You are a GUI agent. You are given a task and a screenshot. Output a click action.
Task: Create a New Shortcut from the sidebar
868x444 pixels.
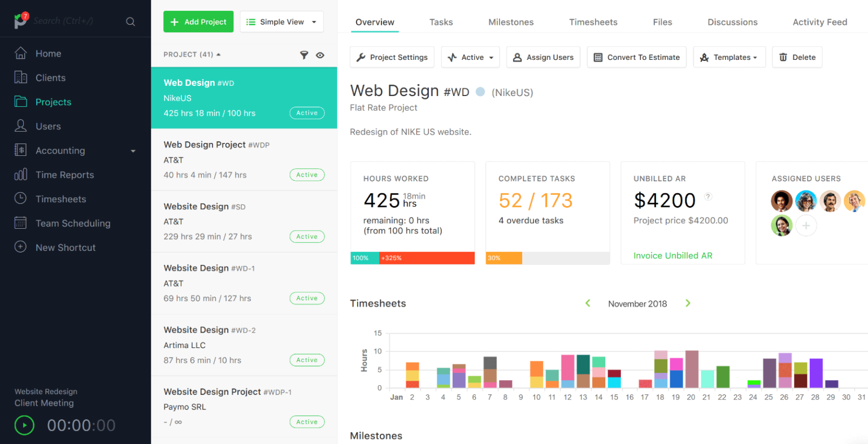(x=66, y=247)
